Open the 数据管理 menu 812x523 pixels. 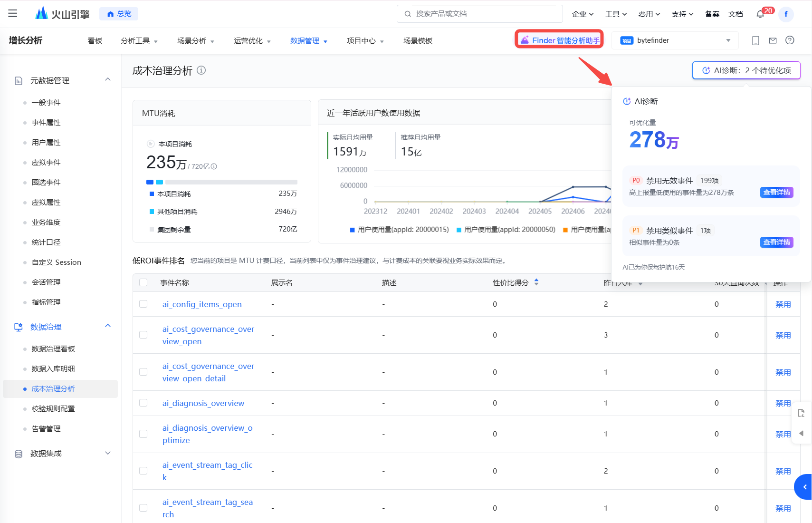click(309, 41)
